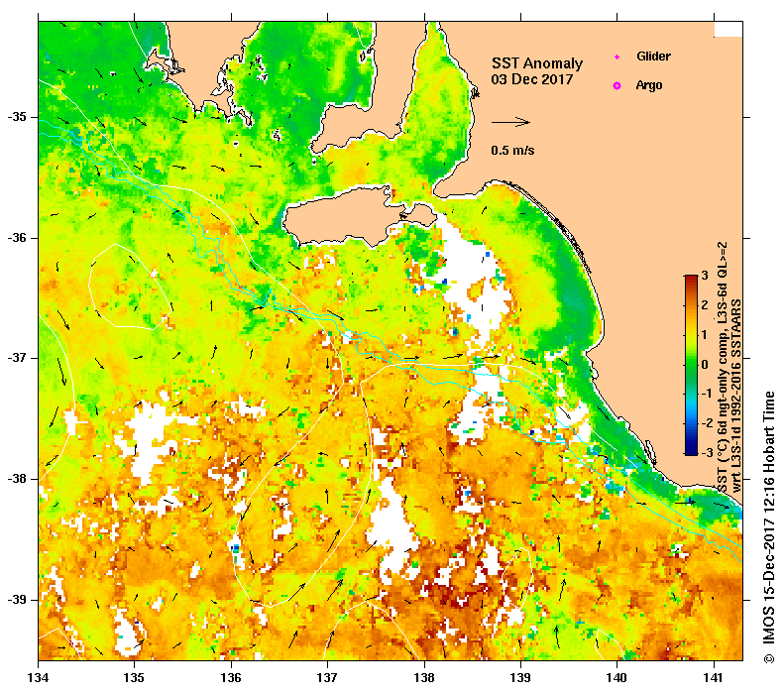The width and height of the screenshot is (784, 694).
Task: Click the color bar value 3
Action: [705, 276]
